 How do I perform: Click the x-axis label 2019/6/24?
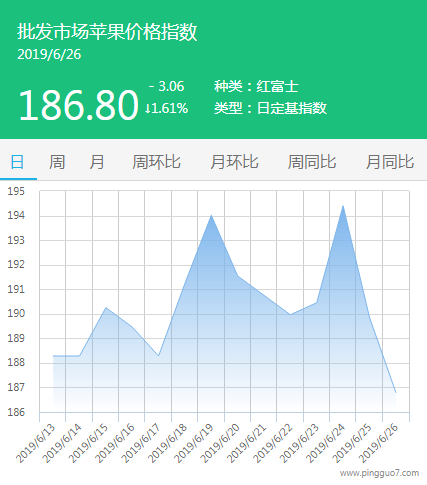326,443
